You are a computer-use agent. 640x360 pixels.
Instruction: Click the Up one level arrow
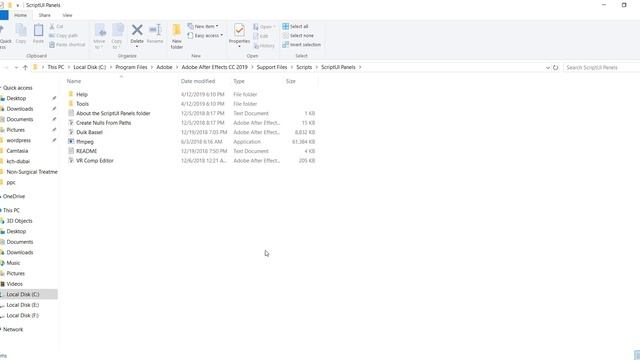[x=25, y=67]
